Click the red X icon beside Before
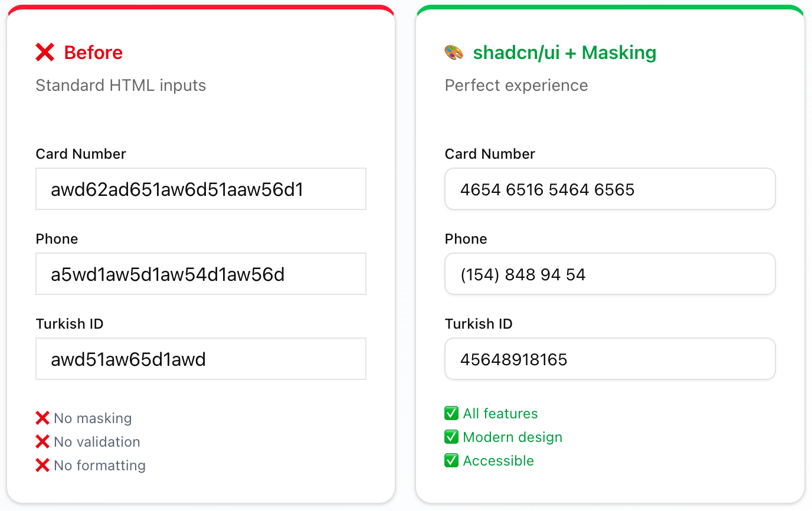Image resolution: width=812 pixels, height=511 pixels. 45,52
